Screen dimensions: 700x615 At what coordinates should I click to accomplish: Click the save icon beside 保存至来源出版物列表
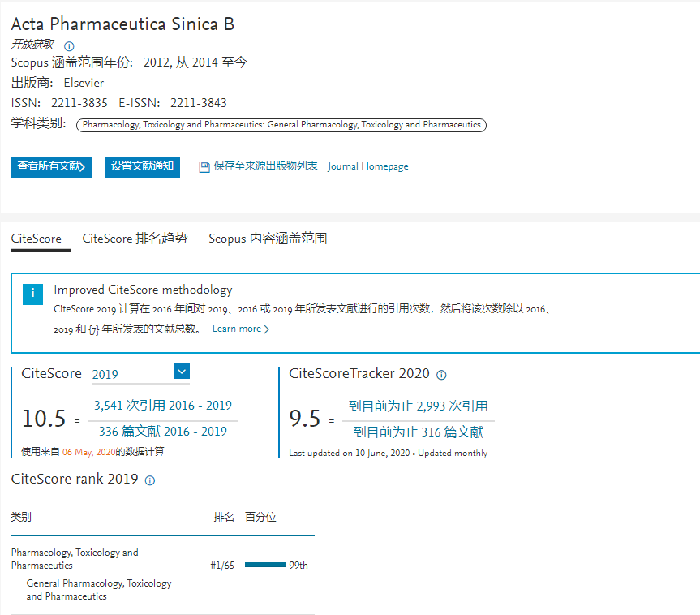click(204, 166)
